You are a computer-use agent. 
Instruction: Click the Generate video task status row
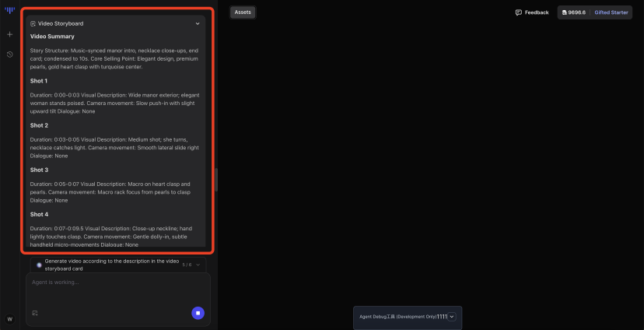(109, 265)
